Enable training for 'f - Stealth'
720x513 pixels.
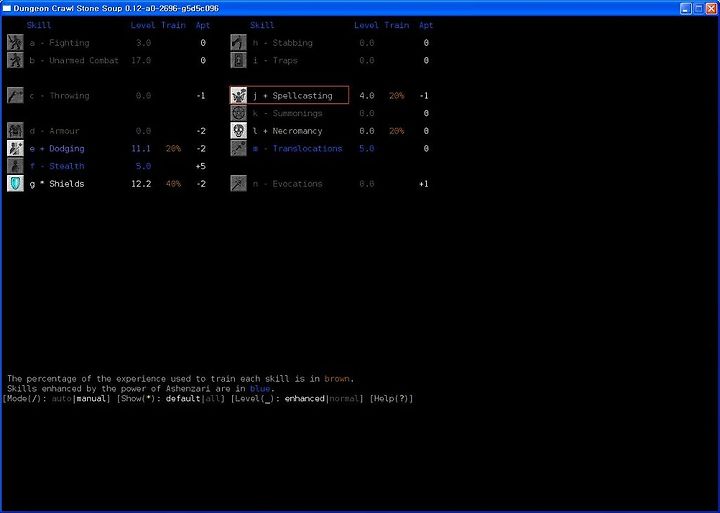click(x=57, y=166)
